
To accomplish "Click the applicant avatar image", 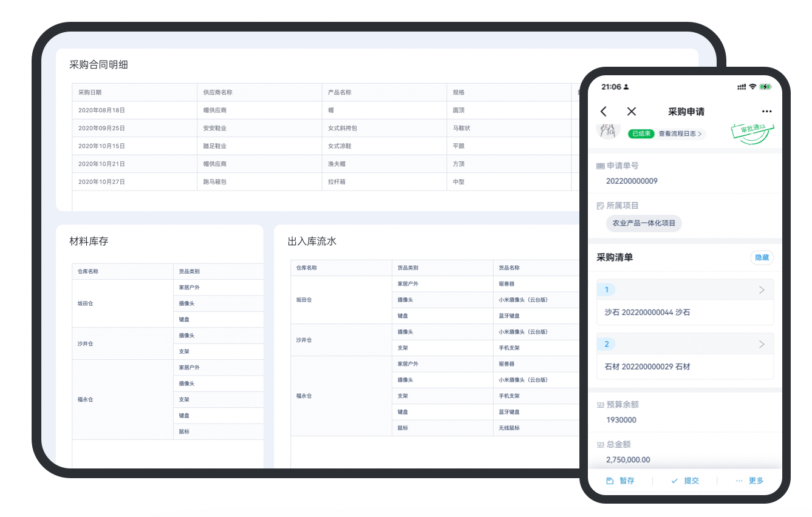I will (x=606, y=131).
